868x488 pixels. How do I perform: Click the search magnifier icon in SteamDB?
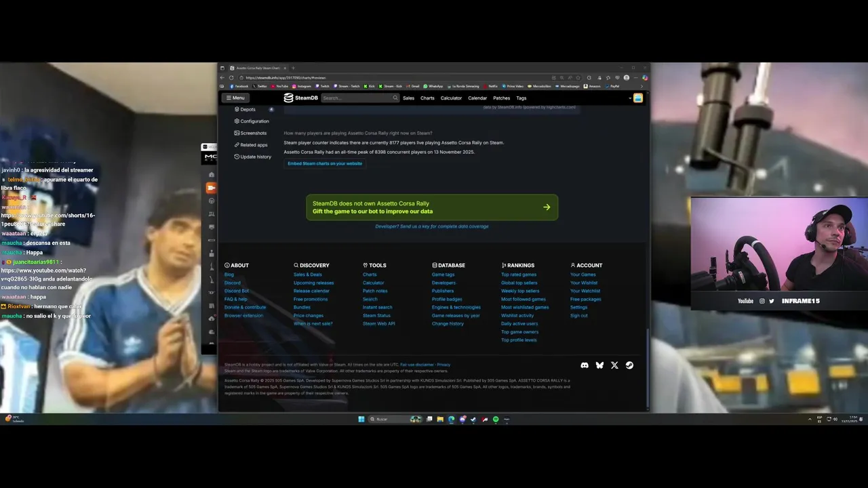[x=395, y=98]
